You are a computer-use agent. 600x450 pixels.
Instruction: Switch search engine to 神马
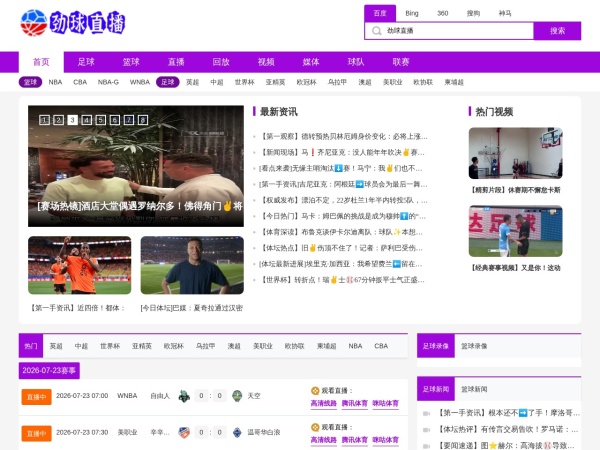point(505,13)
